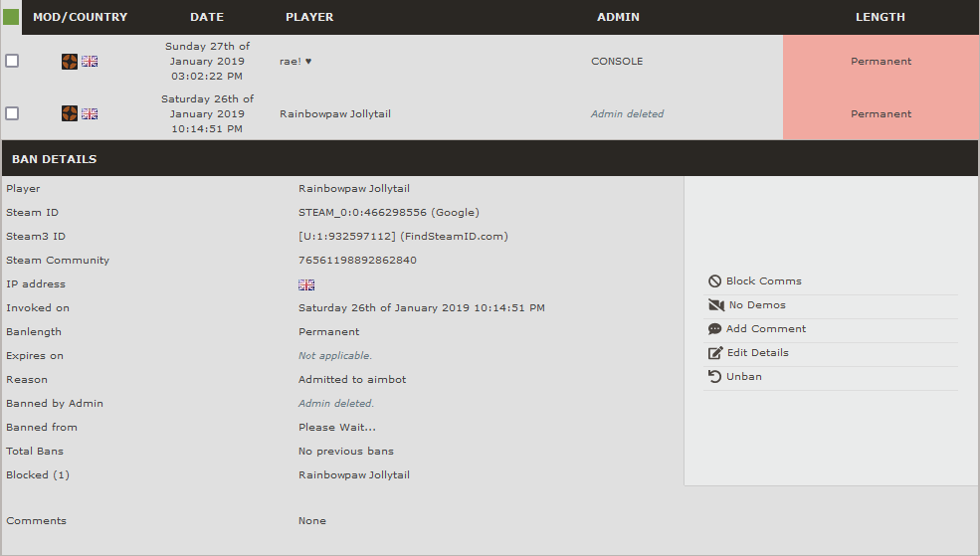Click Rainbowpaw Jollytail in the ban list row
This screenshot has width=980, height=556.
coord(335,113)
